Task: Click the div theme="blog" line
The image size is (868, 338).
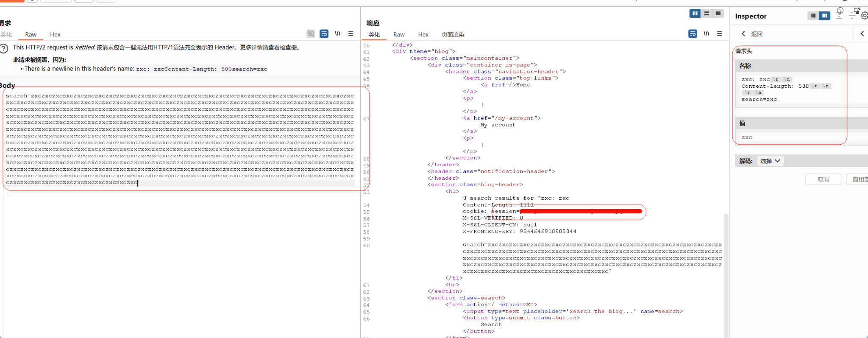Action: coord(424,51)
